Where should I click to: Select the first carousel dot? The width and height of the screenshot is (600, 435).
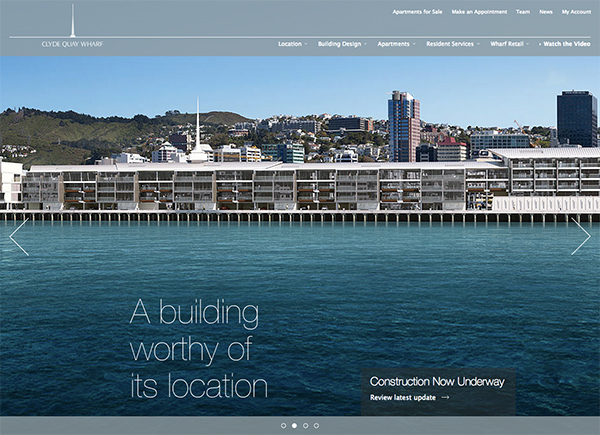click(283, 426)
